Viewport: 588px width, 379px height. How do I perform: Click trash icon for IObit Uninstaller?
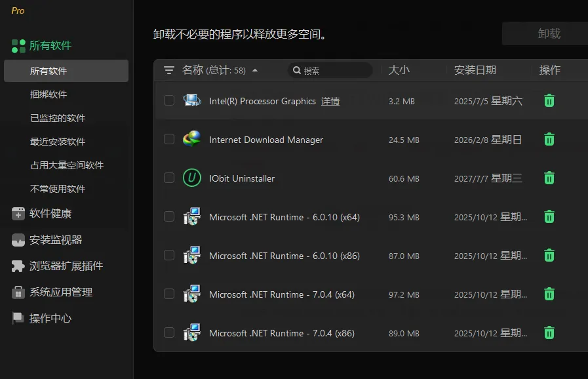click(549, 178)
